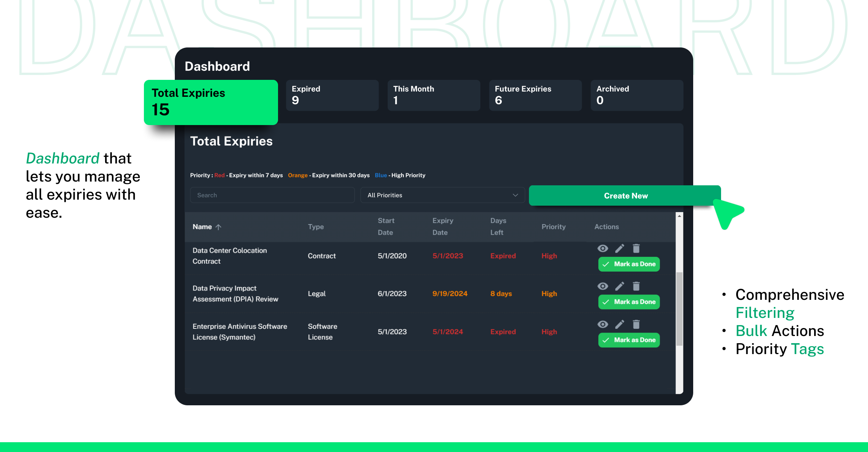Image resolution: width=868 pixels, height=452 pixels.
Task: Click the table scrollbar thumb
Action: coord(679,309)
